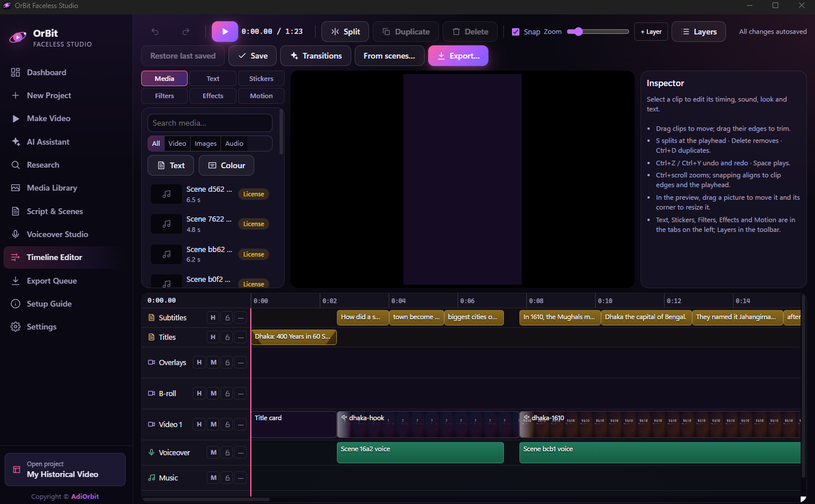Lock the Voiceover track

[227, 452]
